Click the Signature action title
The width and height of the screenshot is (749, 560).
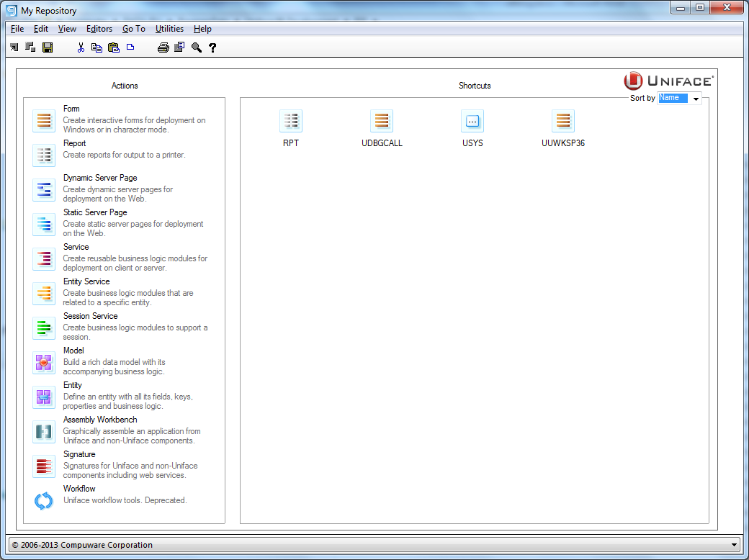pyautogui.click(x=79, y=454)
